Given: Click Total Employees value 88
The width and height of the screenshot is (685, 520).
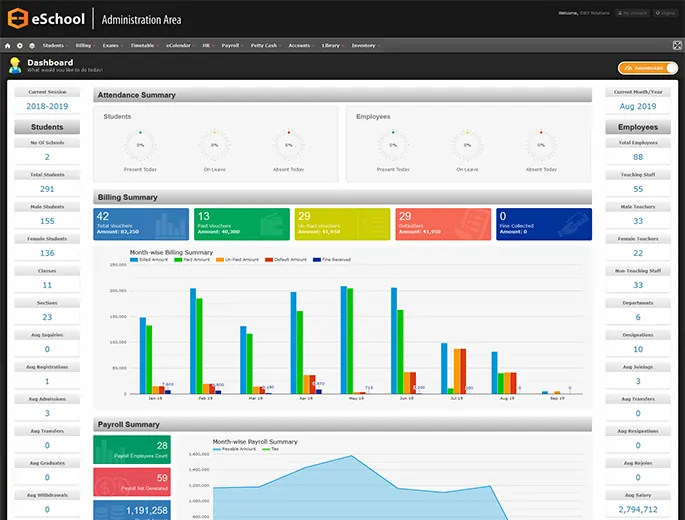Looking at the screenshot, I should (x=638, y=157).
